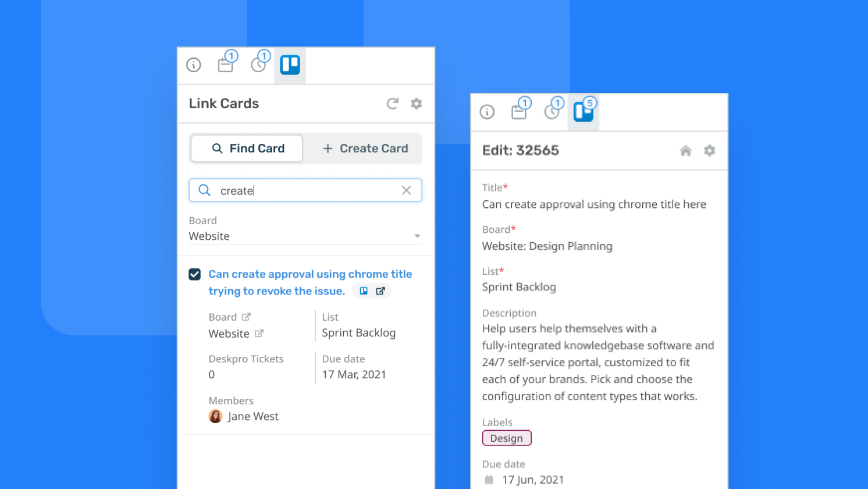Select the checkbox beside the chrome title card
The image size is (868, 489).
[x=194, y=274]
